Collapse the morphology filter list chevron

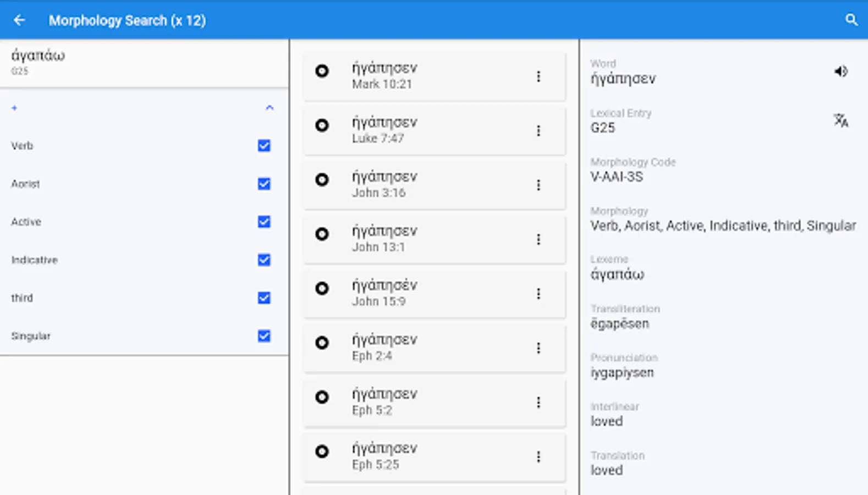(x=270, y=108)
